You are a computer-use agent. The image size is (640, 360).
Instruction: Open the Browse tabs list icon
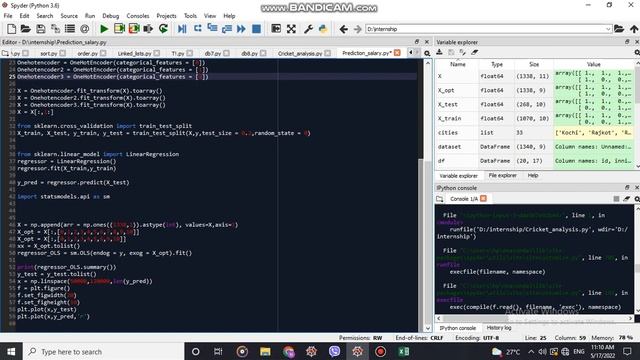pyautogui.click(x=70, y=29)
